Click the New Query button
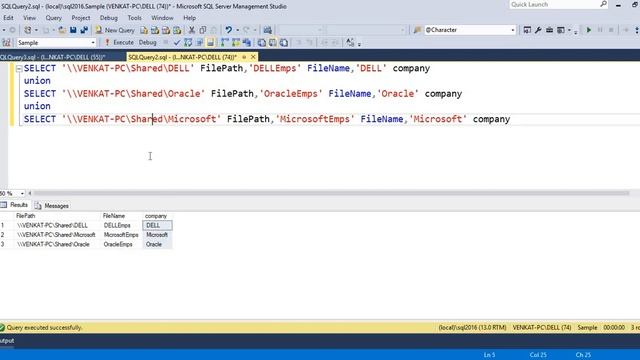This screenshot has height=360, width=640. click(x=115, y=30)
